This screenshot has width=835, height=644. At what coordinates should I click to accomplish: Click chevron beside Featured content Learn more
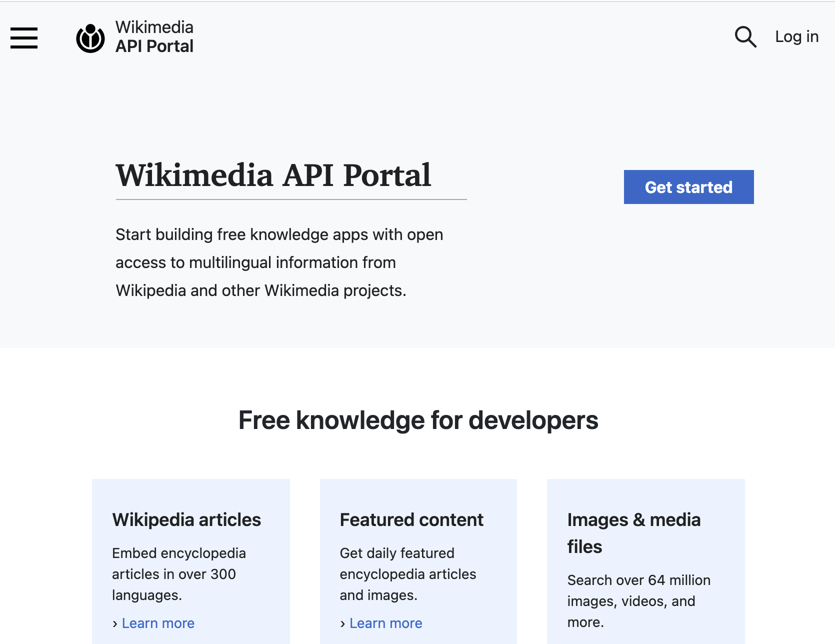pos(342,623)
